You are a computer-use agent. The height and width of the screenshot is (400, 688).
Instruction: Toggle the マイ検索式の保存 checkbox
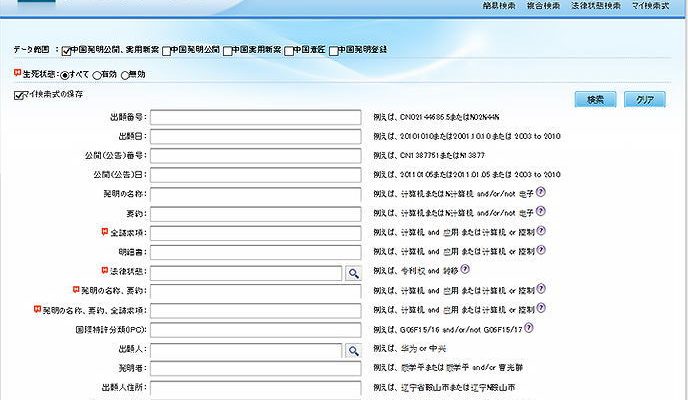pyautogui.click(x=18, y=95)
